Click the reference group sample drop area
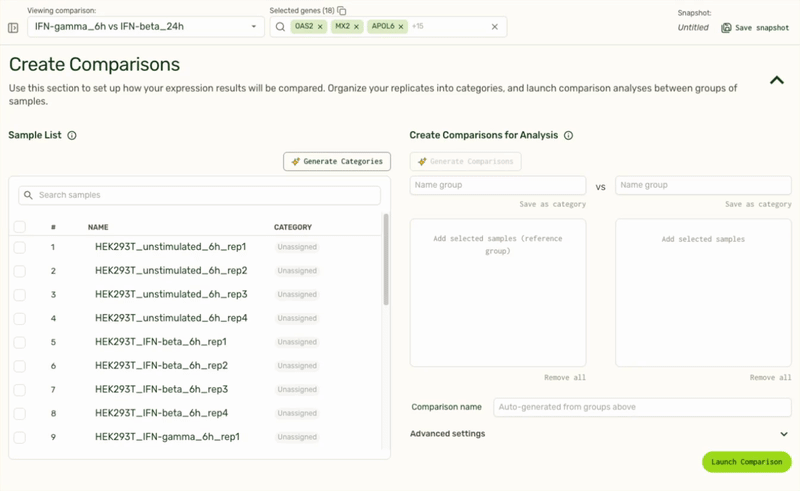The image size is (800, 491). pos(498,293)
